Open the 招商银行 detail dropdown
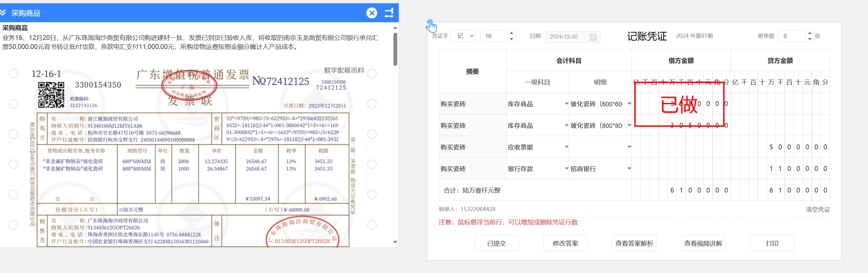The image size is (868, 273). (629, 168)
